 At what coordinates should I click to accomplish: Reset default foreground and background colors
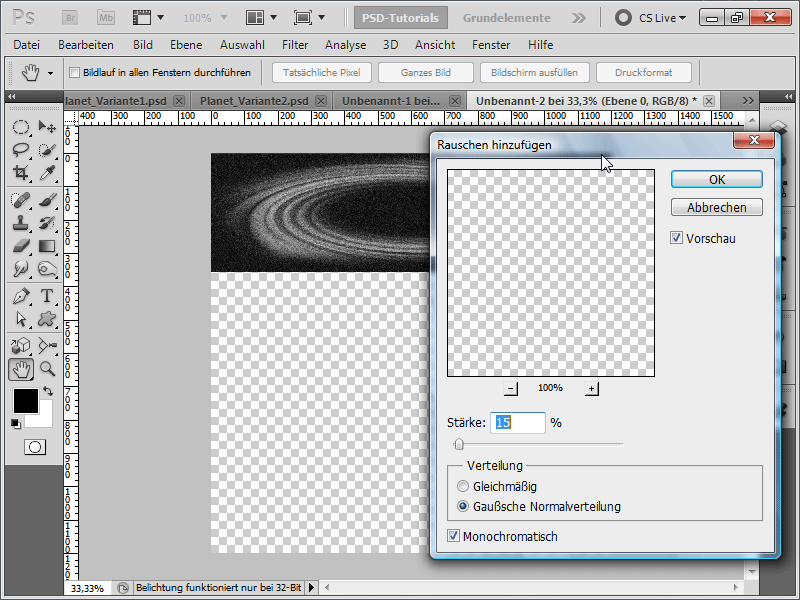[16, 423]
